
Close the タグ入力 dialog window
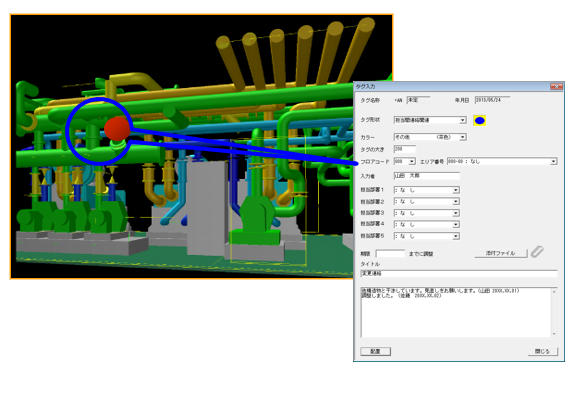(x=556, y=87)
